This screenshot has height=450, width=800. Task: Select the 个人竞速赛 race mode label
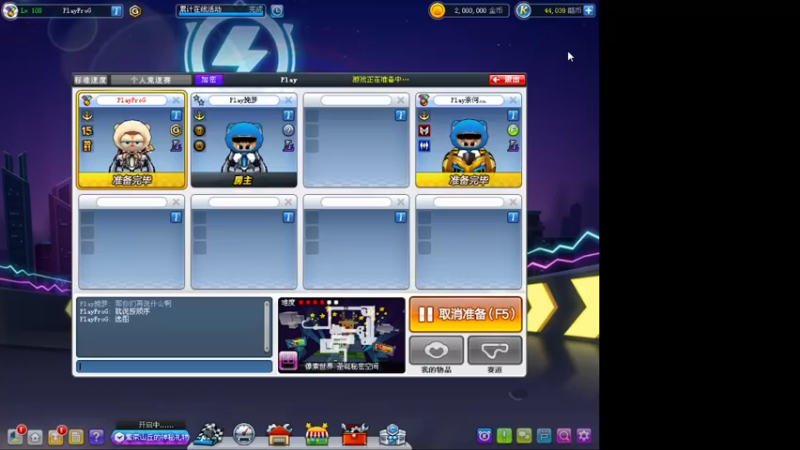(151, 80)
